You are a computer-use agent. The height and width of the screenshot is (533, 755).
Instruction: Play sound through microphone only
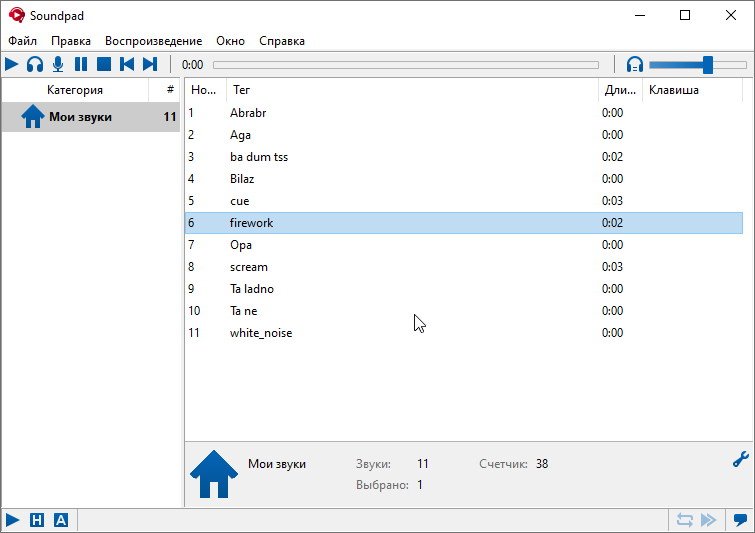click(x=58, y=64)
